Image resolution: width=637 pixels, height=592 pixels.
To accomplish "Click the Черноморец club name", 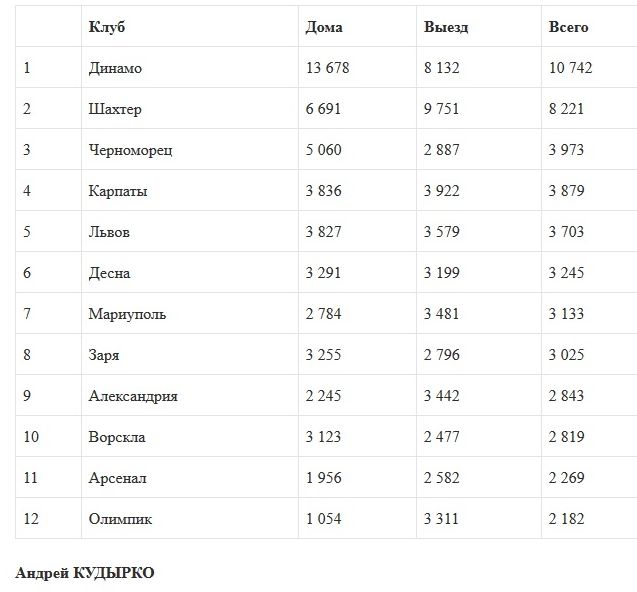I will (x=130, y=150).
